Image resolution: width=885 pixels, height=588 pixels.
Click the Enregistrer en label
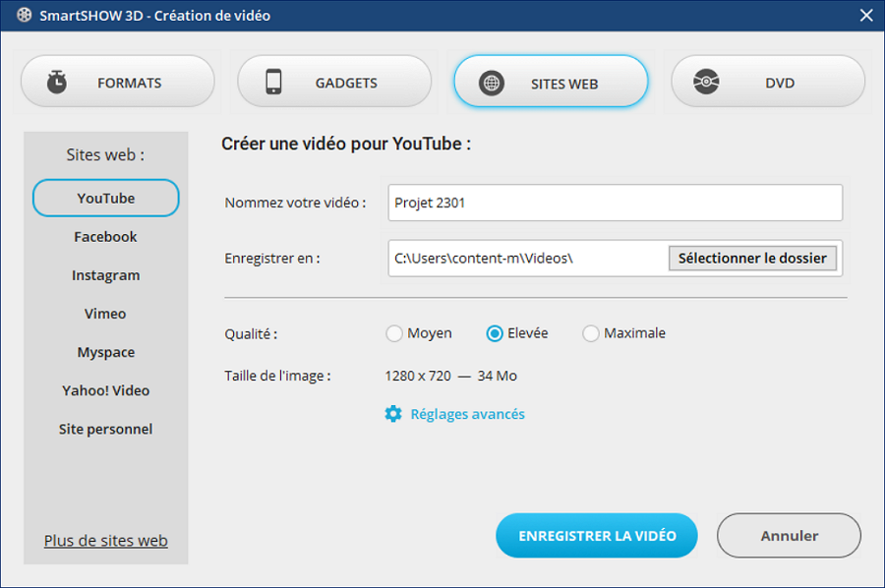coord(272,259)
